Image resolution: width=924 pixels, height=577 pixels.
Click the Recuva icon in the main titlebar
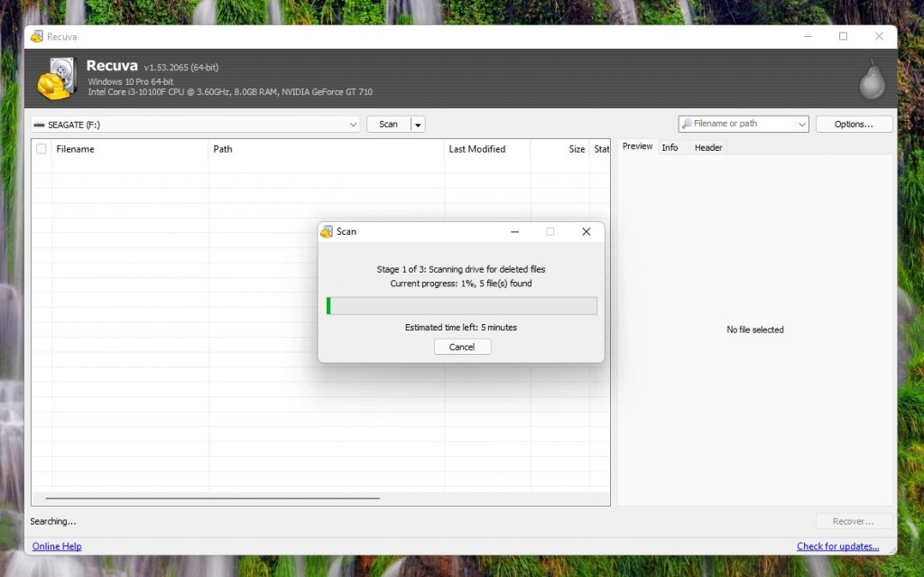39,36
